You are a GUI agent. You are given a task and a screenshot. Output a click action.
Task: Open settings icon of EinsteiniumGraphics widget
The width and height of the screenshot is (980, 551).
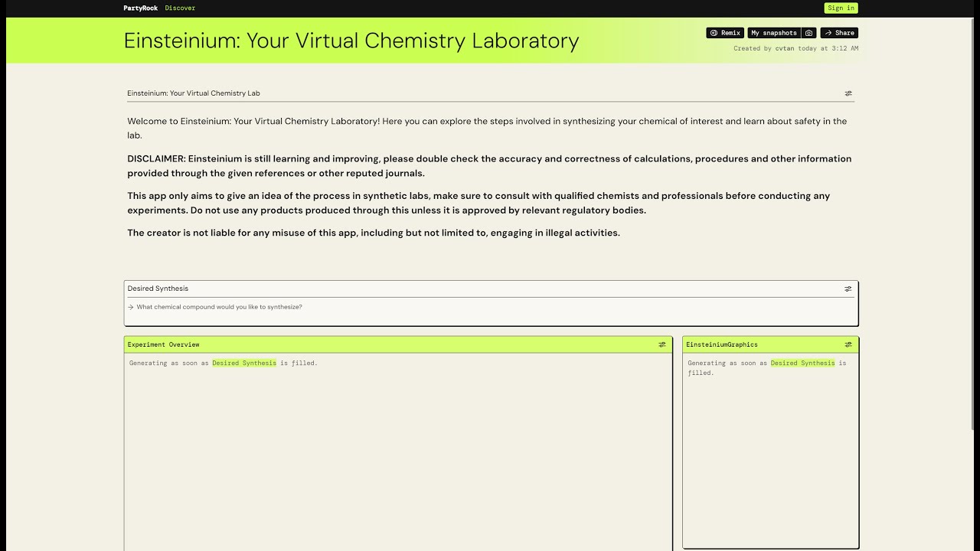point(848,344)
